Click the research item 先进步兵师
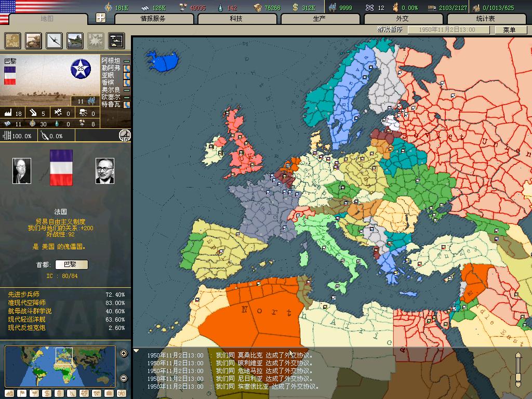 tap(24, 295)
